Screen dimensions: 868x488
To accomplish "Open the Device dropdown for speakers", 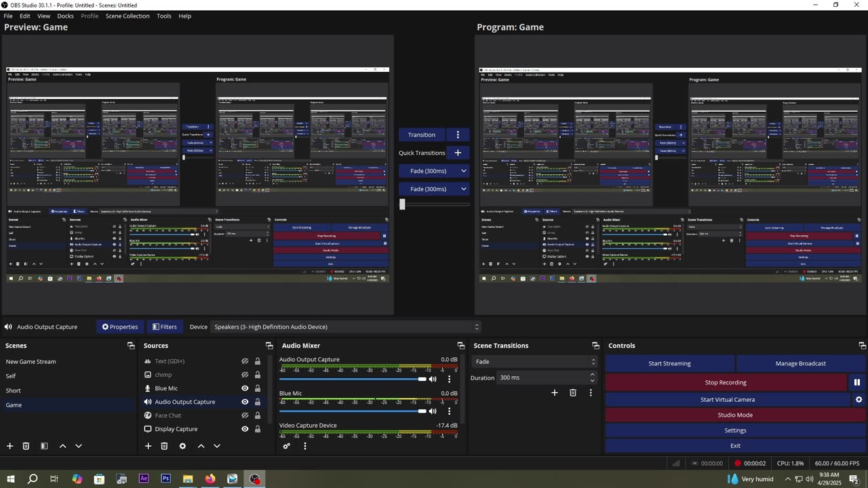I will click(346, 327).
